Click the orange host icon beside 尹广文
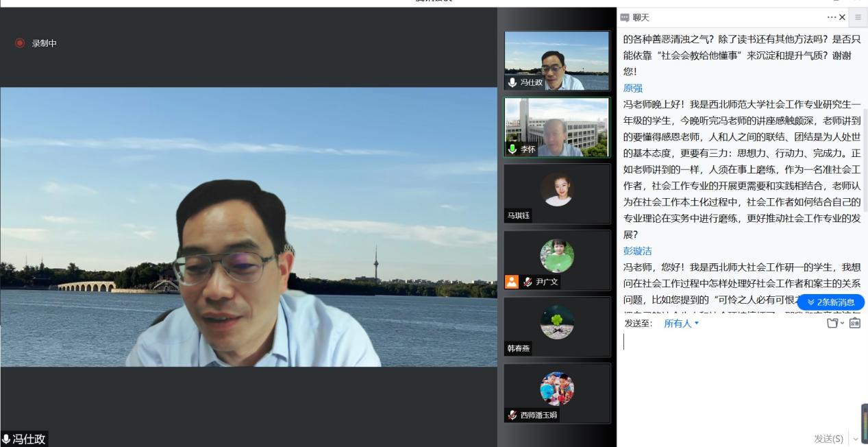 512,282
